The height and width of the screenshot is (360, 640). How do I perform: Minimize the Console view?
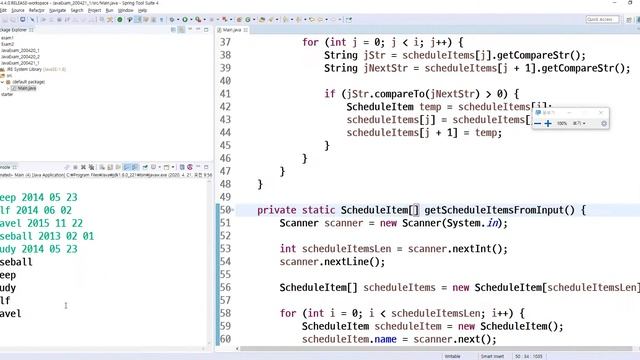click(198, 167)
